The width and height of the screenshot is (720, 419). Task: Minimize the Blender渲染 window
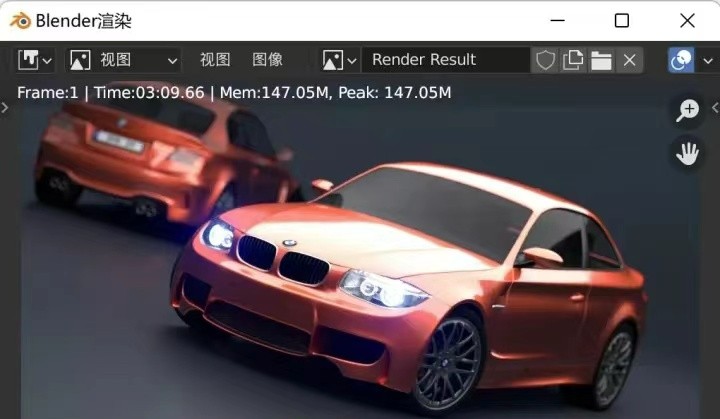pyautogui.click(x=557, y=21)
